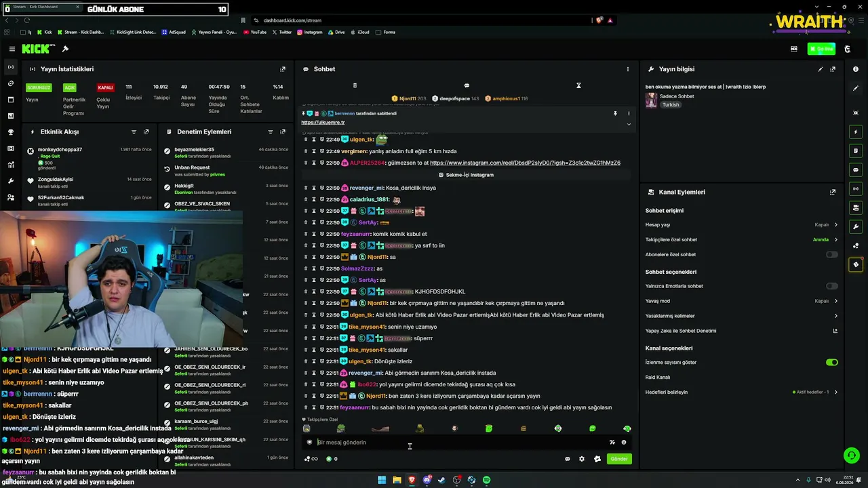This screenshot has width=868, height=488.
Task: Click the hourglass icon under Sohbet header
Action: coord(578,85)
